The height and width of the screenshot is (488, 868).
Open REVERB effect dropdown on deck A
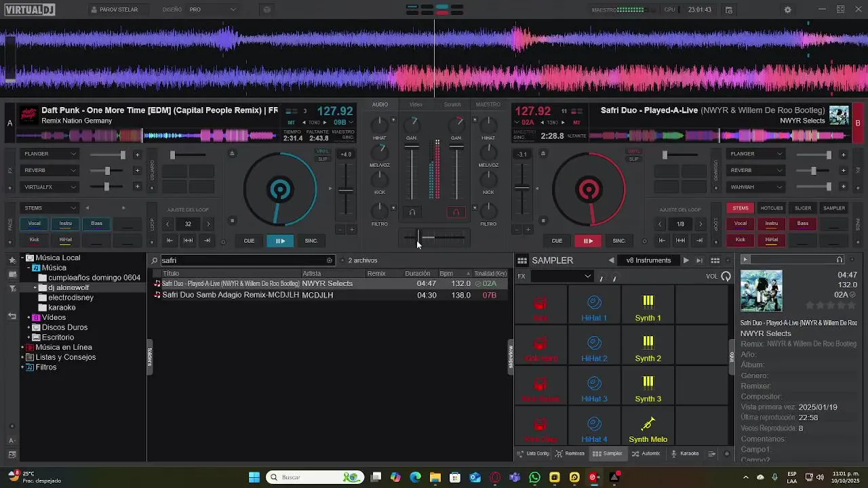[x=50, y=170]
